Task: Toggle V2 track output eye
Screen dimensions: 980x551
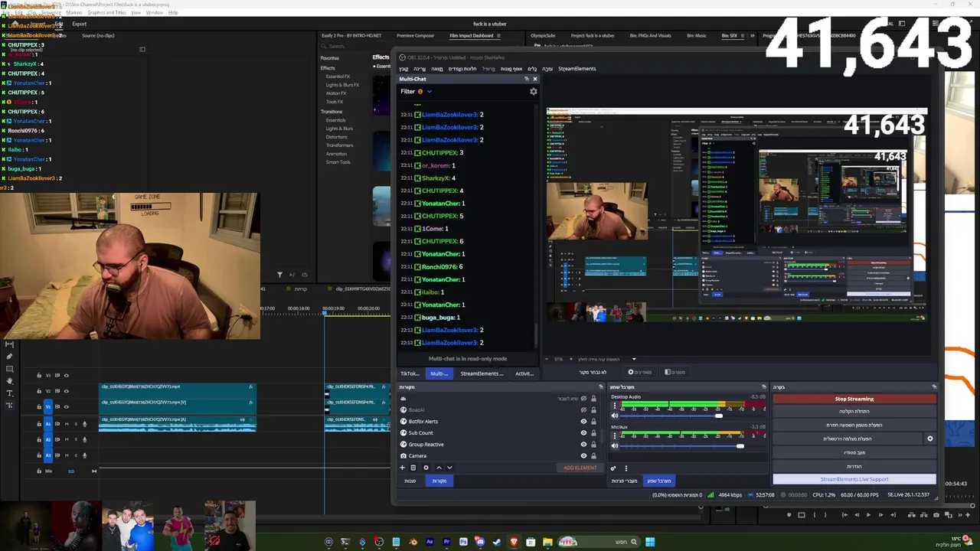Action: tap(67, 391)
